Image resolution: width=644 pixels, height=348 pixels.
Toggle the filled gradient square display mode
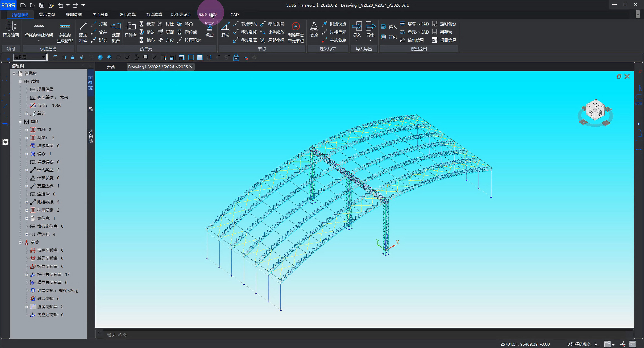coord(200,58)
